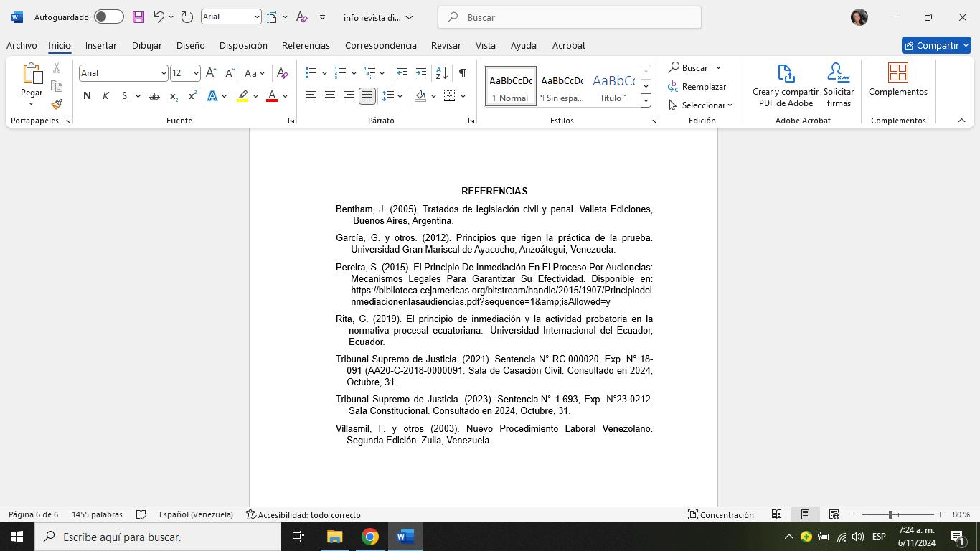Open the line spacing dropdown

tap(400, 96)
